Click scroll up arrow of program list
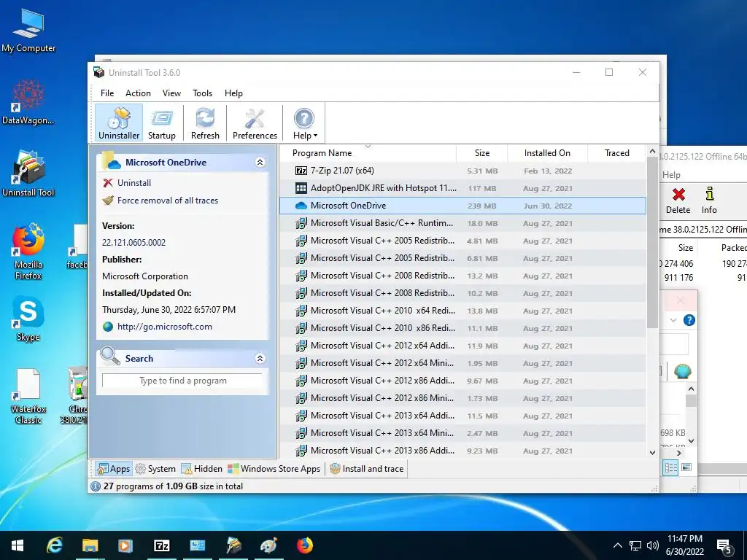The image size is (747, 560). 652,152
